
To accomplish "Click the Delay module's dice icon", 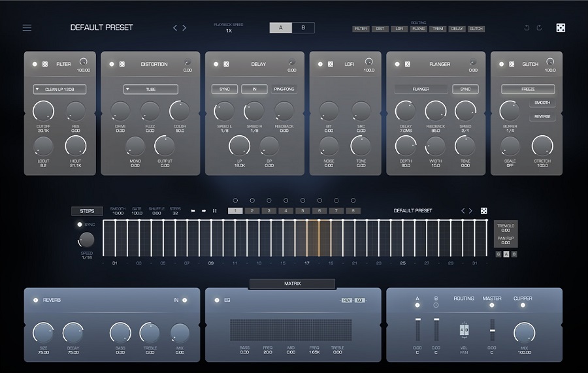I will [227, 64].
